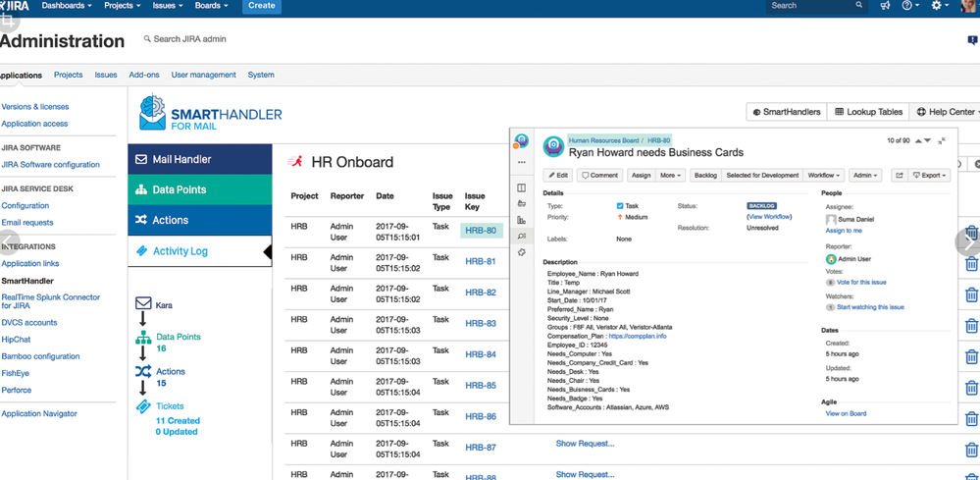
Task: Open the HRB-82 issue key link
Action: pyautogui.click(x=481, y=293)
